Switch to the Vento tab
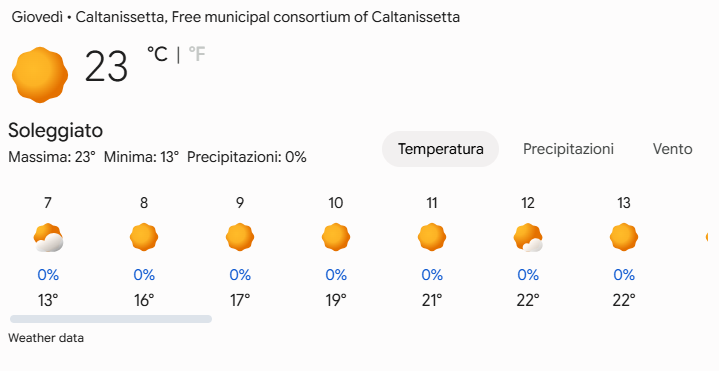Viewport: 719px width, 371px height. [672, 149]
